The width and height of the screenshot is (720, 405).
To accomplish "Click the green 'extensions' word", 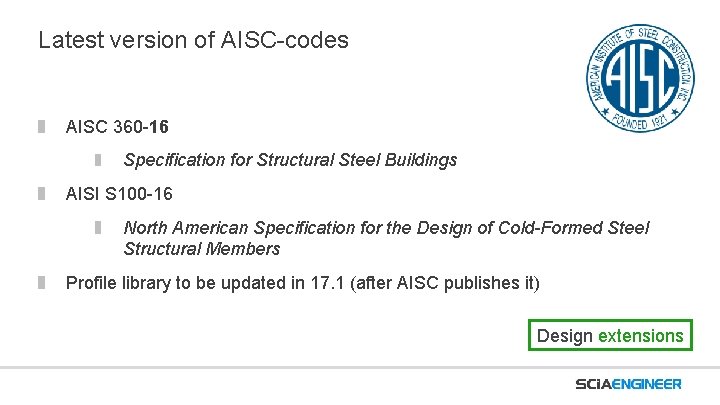I will [x=641, y=336].
